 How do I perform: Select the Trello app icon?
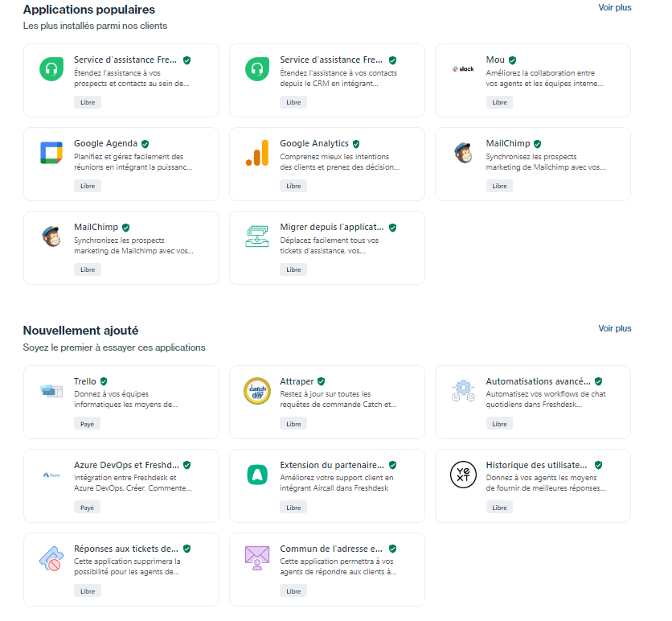point(51,391)
